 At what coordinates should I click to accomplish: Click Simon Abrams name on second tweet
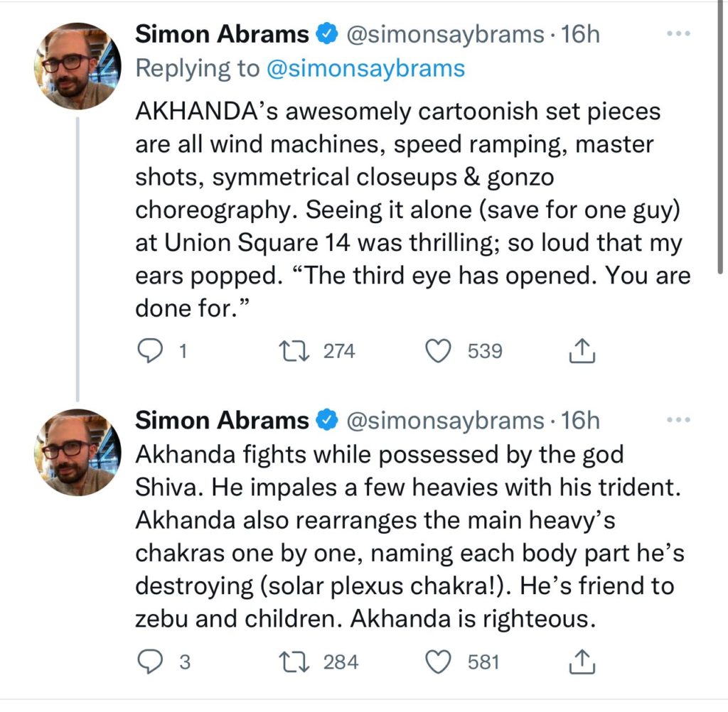(222, 421)
